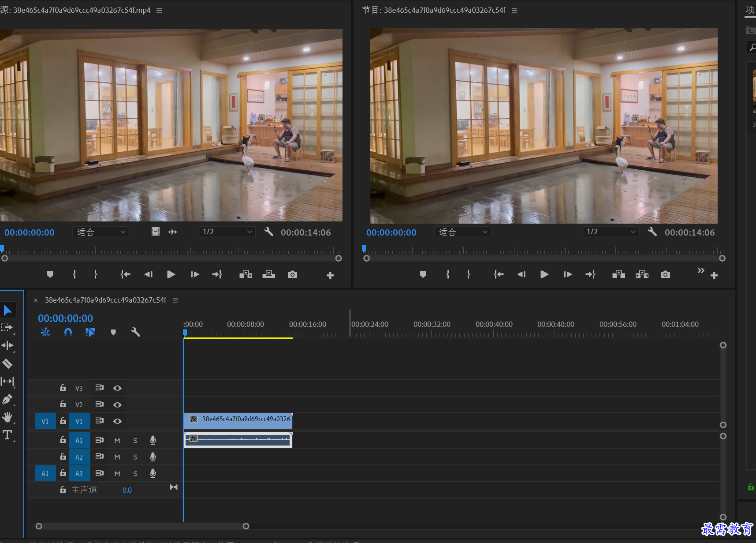The image size is (756, 543).
Task: Click Insert button in source monitor
Action: [x=246, y=274]
